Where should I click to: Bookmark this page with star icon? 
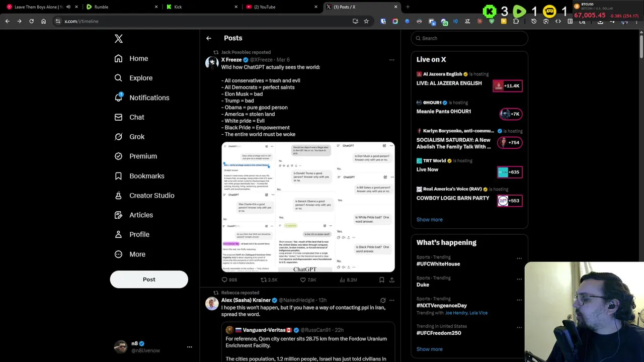click(366, 21)
